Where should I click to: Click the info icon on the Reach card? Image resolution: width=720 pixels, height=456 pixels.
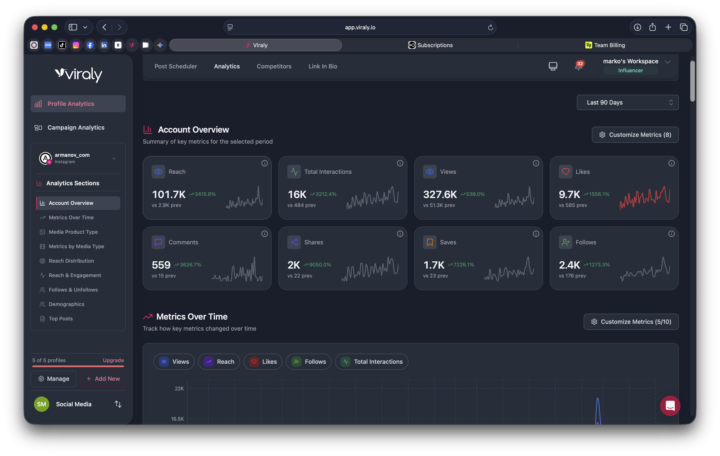pyautogui.click(x=264, y=163)
